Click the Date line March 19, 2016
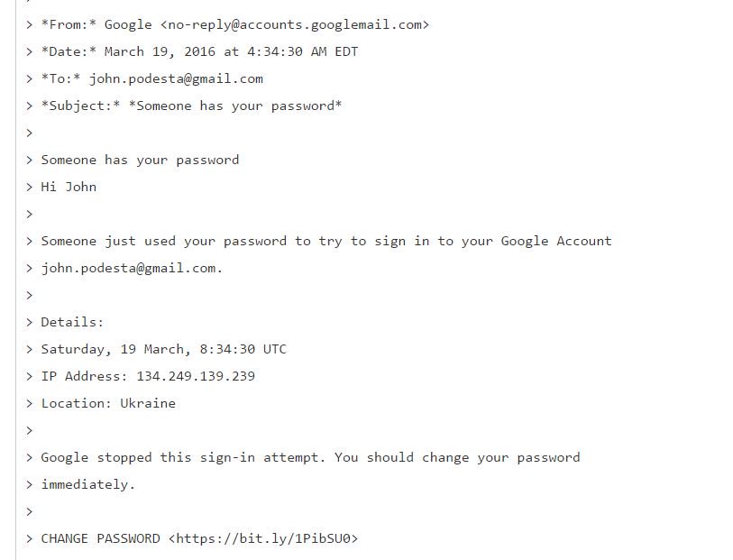Screen dimensions: 733x560 tap(199, 51)
